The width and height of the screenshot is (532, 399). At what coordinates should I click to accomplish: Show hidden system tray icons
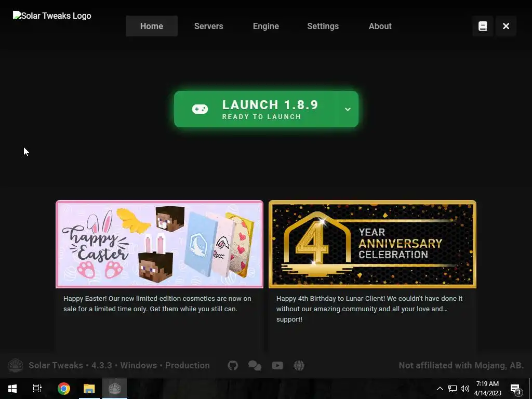coord(440,389)
